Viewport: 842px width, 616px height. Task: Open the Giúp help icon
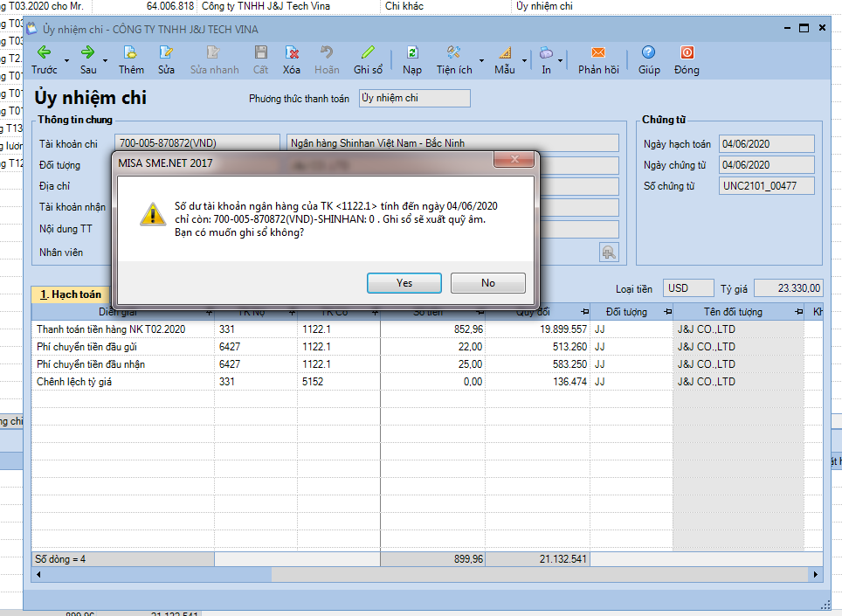[649, 52]
